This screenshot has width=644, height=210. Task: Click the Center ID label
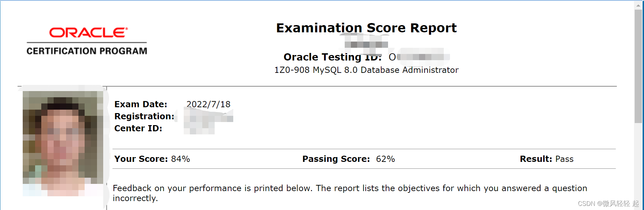point(138,129)
